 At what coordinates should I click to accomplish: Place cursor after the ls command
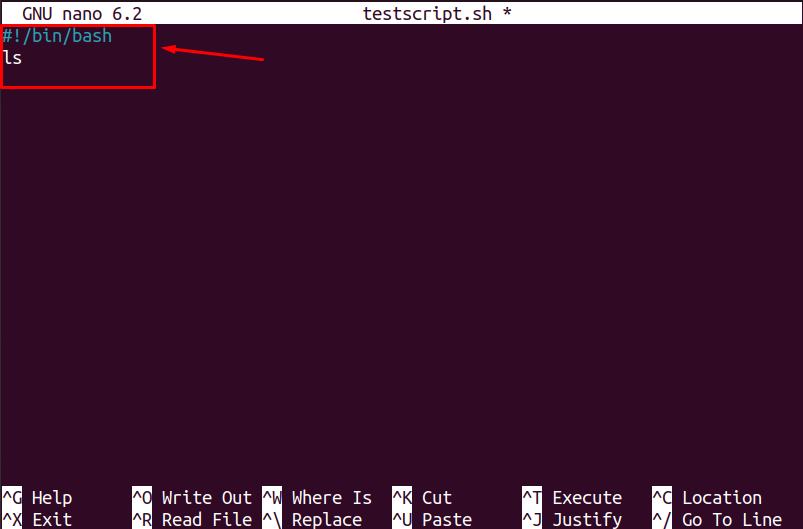pyautogui.click(x=23, y=58)
